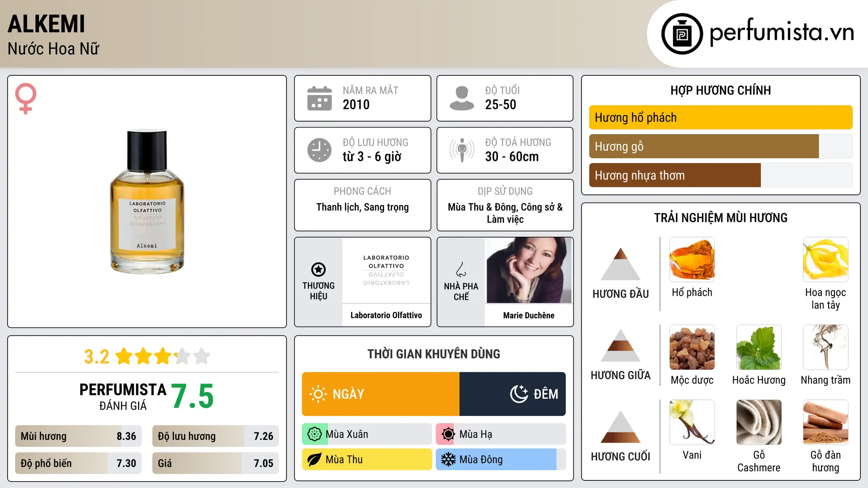Click the sun icon on the Ngày bar
This screenshot has width=868, height=488.
point(318,394)
